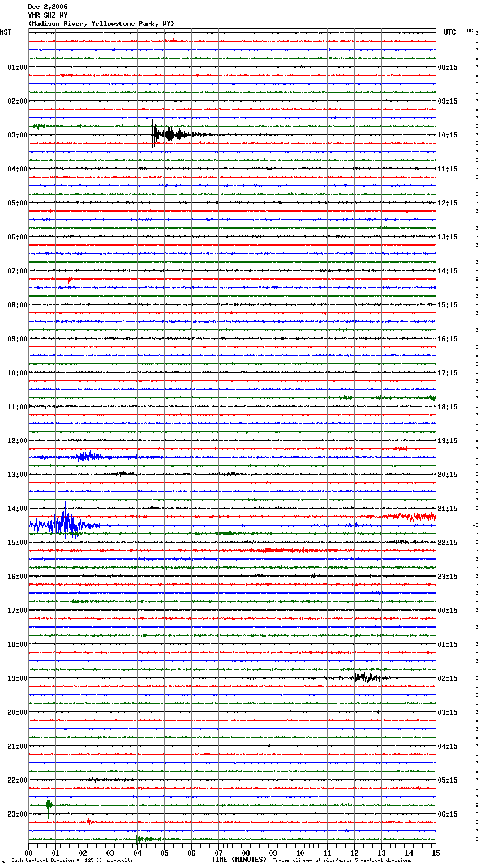The width and height of the screenshot is (481, 868).
Task: Click the '12:15' UTC time label
Action: pos(448,203)
